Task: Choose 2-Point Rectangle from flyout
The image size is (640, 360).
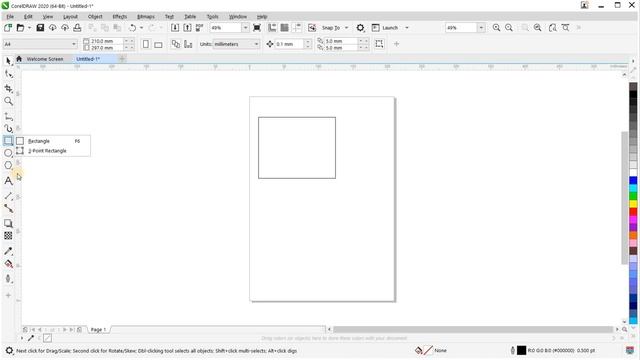Action: click(53, 151)
